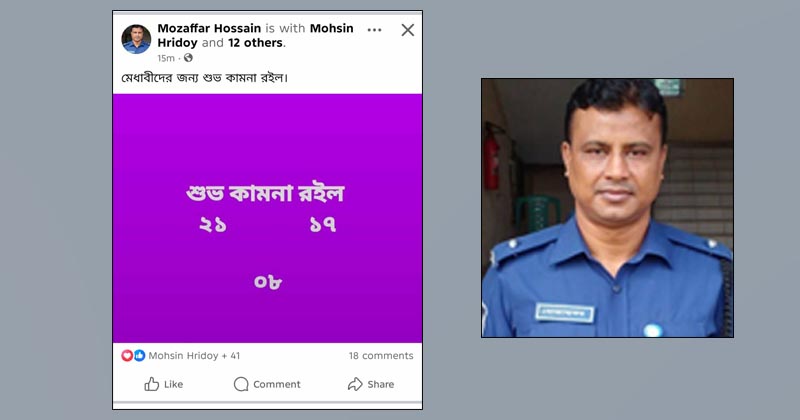Click the Like button label
Image resolution: width=800 pixels, height=420 pixels.
point(173,384)
